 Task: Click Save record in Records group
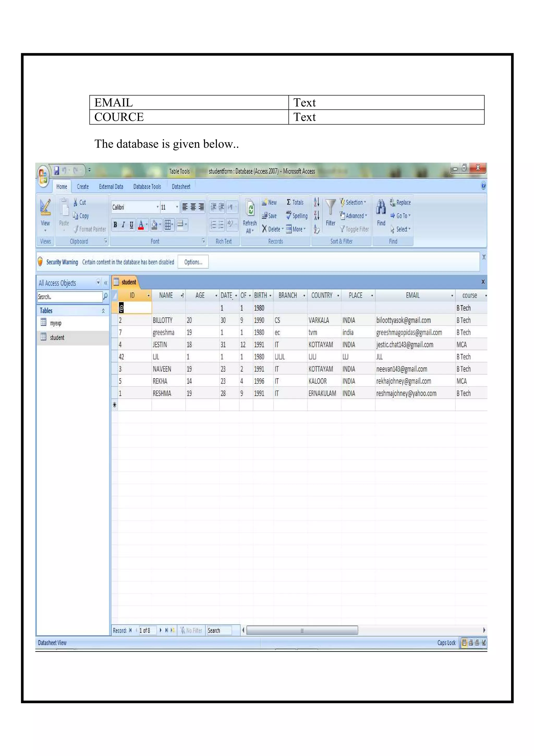click(x=269, y=216)
